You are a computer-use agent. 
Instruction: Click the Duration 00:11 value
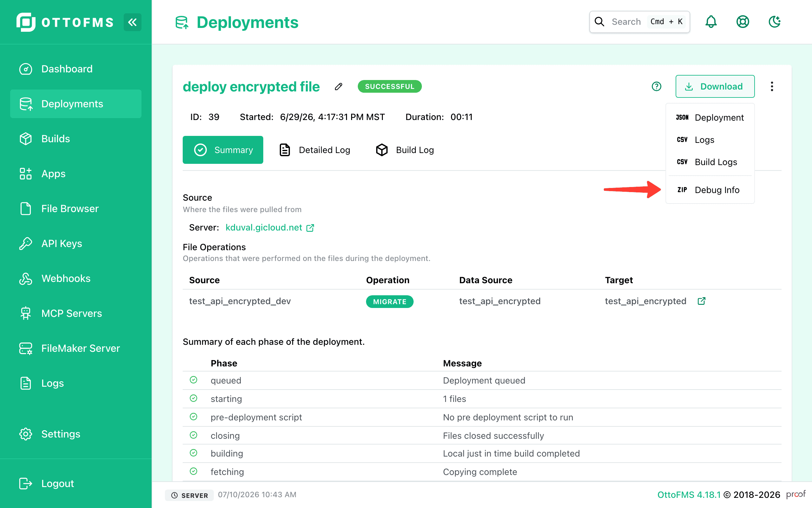click(x=462, y=117)
